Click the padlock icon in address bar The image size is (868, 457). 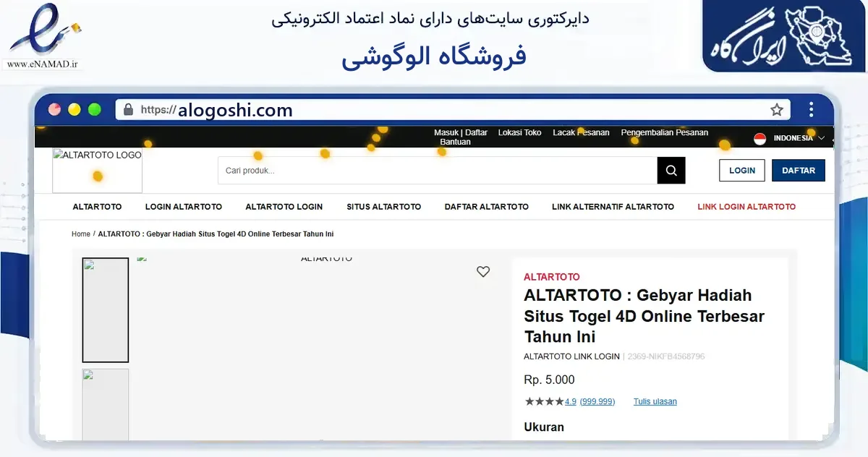point(129,109)
